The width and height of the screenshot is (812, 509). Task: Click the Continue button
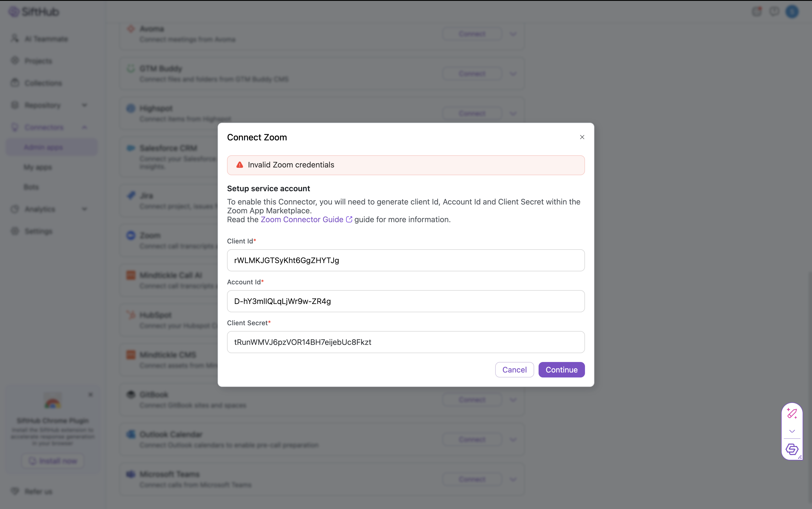pyautogui.click(x=561, y=370)
